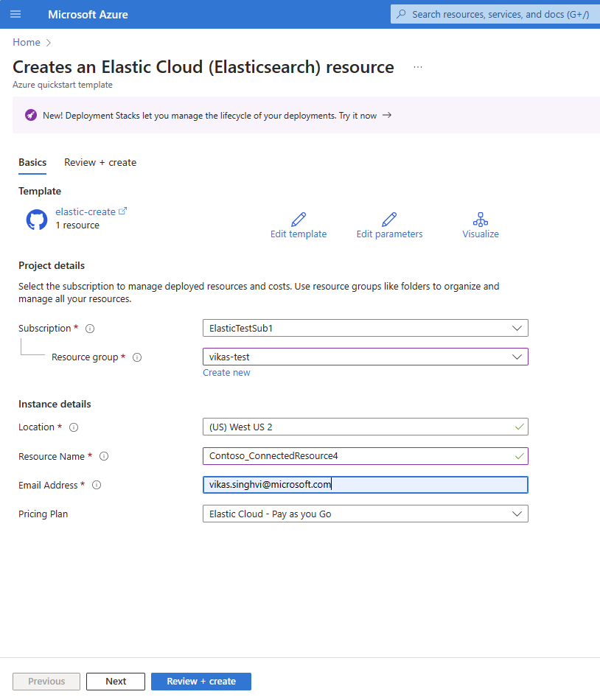Click the Try it now text
The width and height of the screenshot is (600, 700).
(357, 116)
